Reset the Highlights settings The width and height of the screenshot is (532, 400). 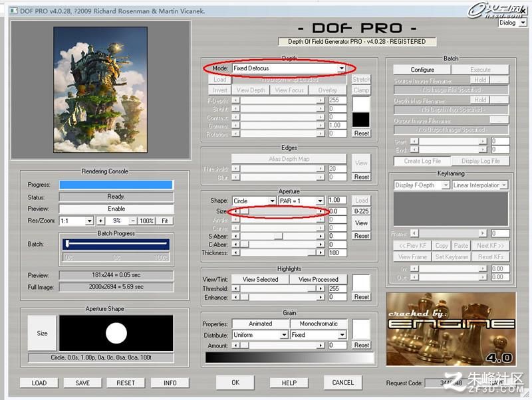point(361,296)
